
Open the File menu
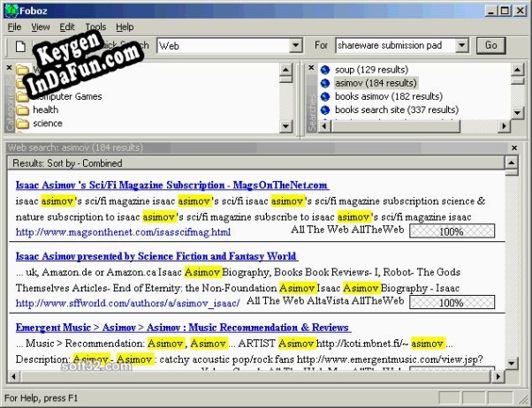tap(14, 26)
